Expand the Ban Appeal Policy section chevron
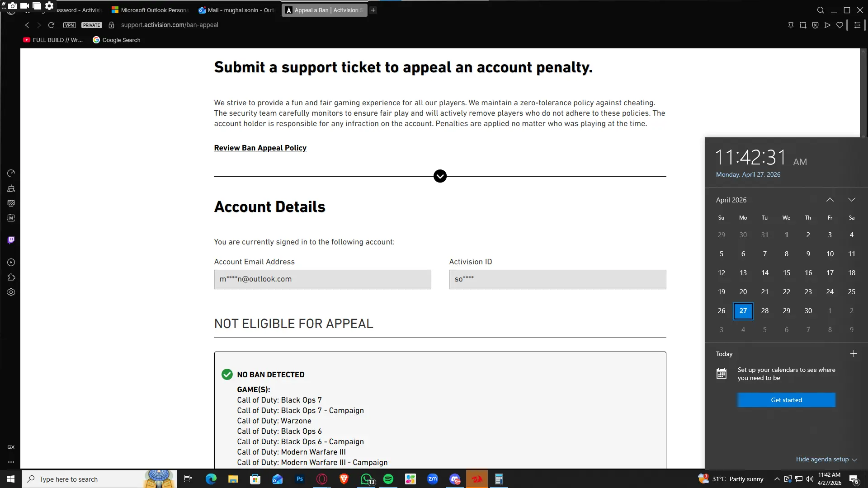 440,176
